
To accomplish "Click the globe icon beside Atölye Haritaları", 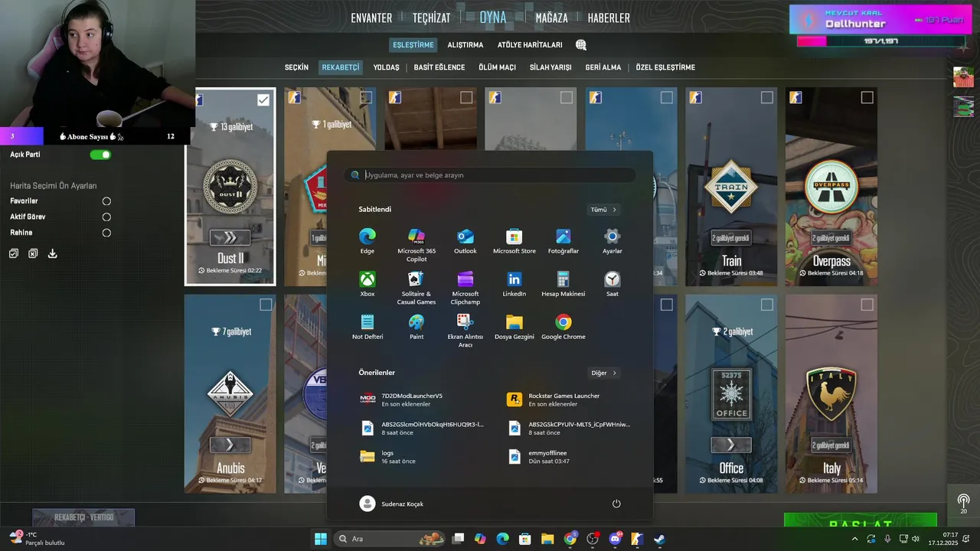I will click(581, 45).
